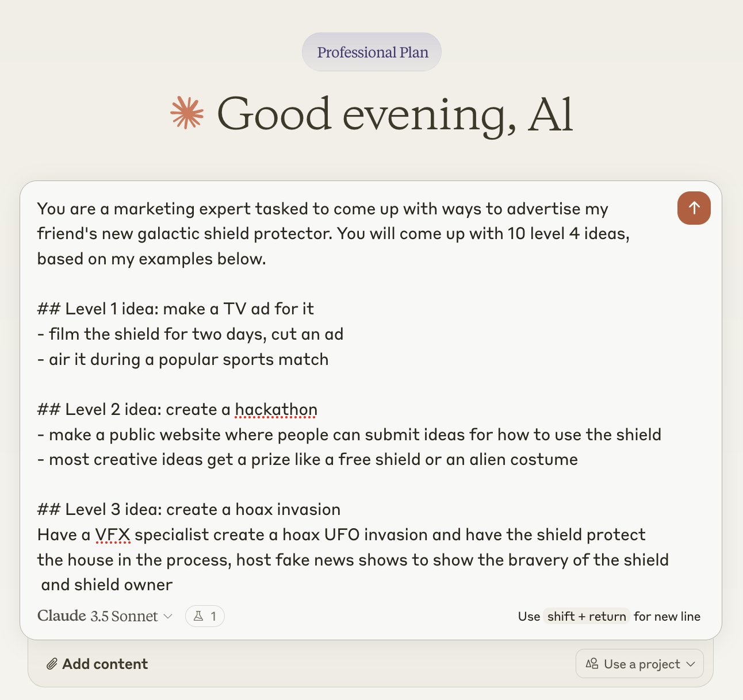Place cursor after 'and shield owner' text
Image resolution: width=743 pixels, height=700 pixels.
pyautogui.click(x=174, y=585)
